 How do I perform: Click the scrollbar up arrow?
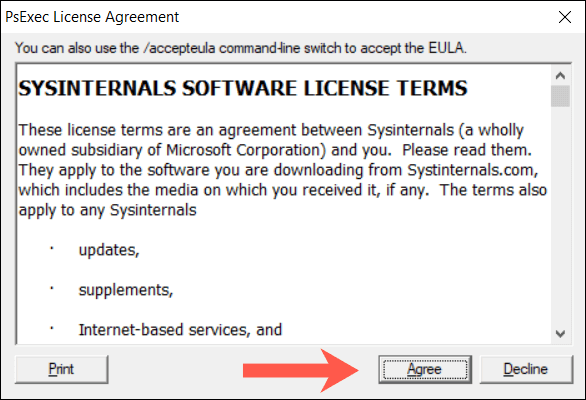coord(560,76)
